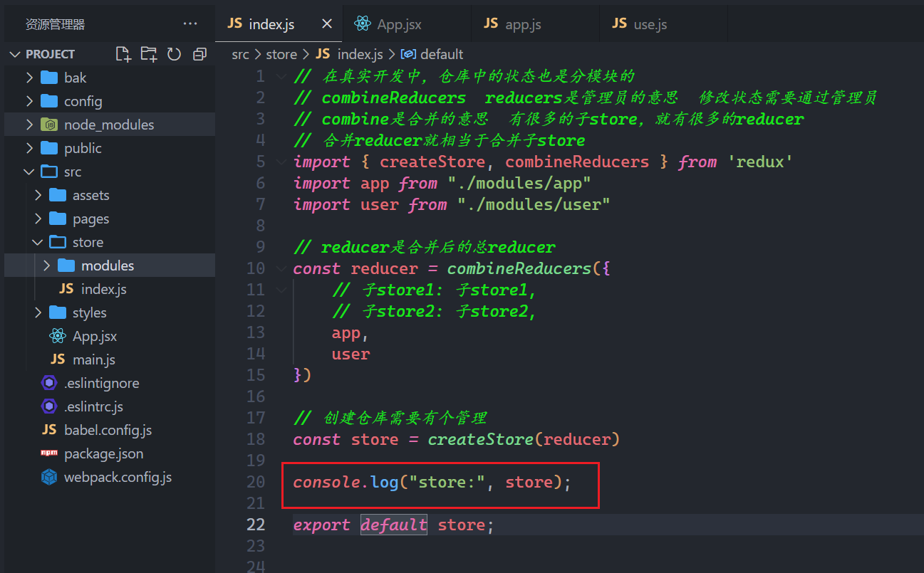
Task: Click the React icon on App.jsx tab
Action: 362,24
